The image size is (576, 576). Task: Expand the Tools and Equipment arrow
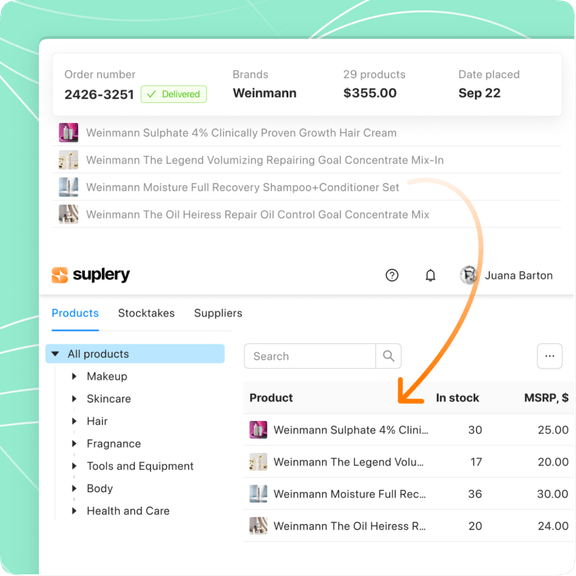coord(74,466)
